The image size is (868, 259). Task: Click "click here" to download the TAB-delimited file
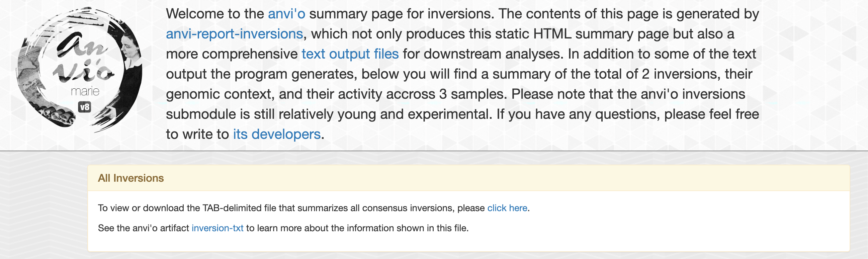[x=507, y=208]
